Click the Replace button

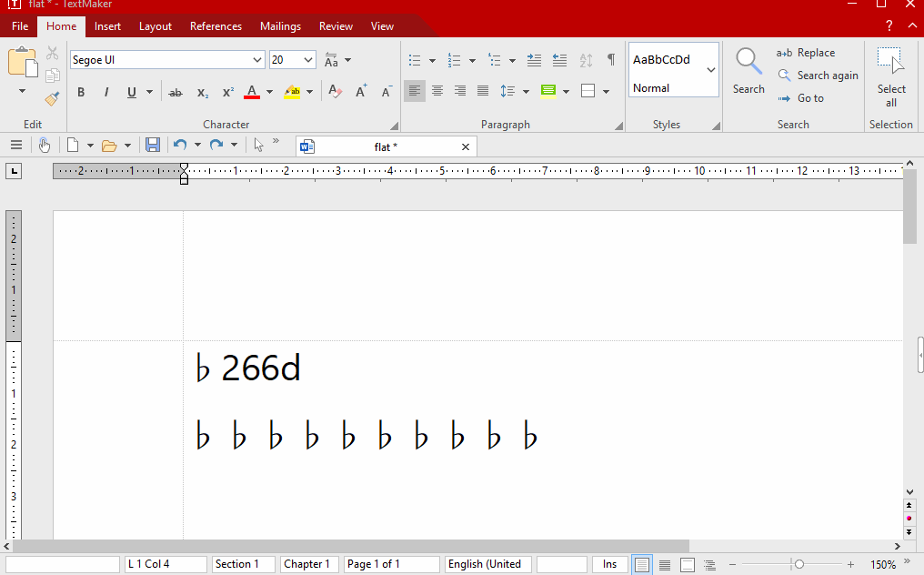(806, 53)
